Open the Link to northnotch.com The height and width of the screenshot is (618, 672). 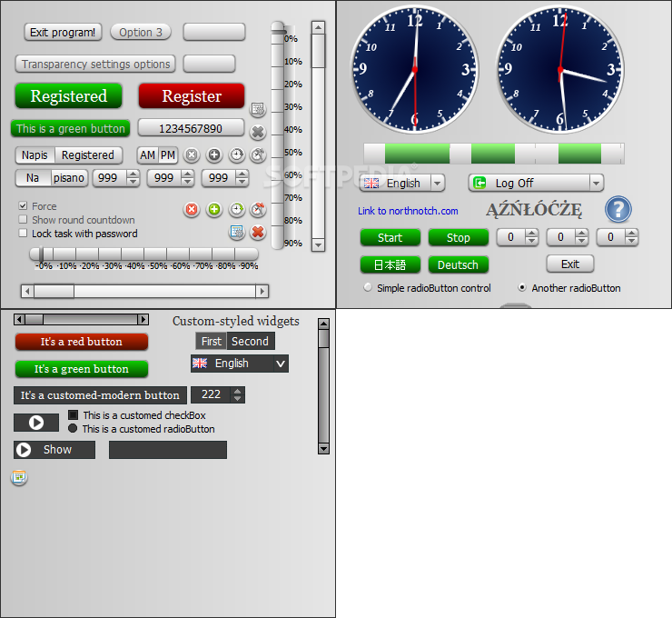[408, 211]
